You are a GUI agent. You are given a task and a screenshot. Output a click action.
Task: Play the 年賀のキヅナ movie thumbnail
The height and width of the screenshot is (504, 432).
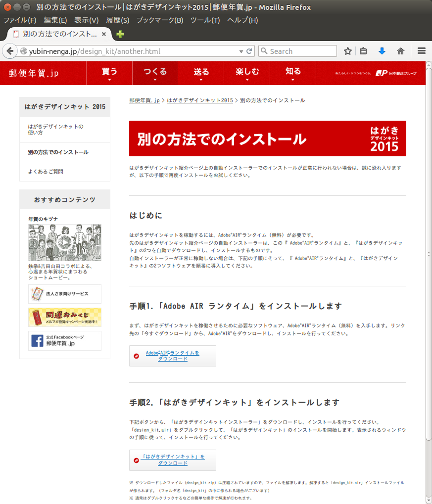(65, 243)
